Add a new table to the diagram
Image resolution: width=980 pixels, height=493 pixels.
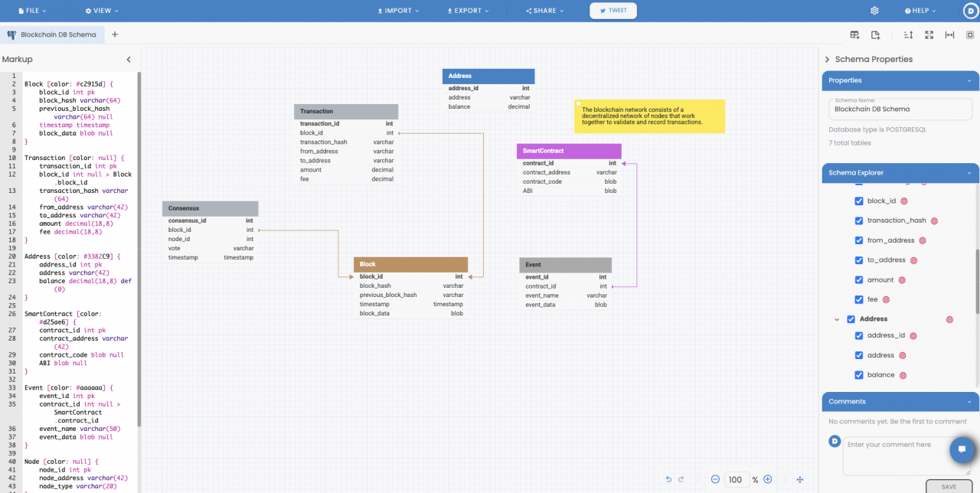click(854, 35)
